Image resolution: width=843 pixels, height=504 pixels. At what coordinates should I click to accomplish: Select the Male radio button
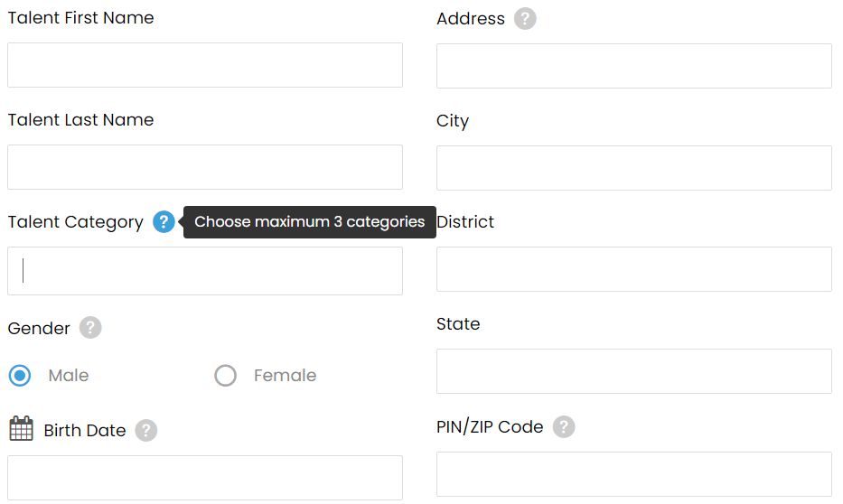(20, 376)
